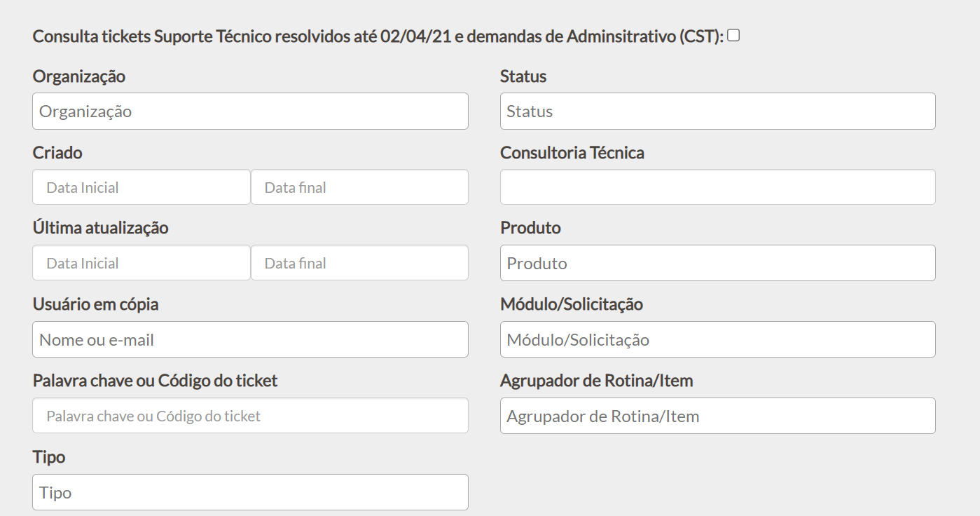The height and width of the screenshot is (516, 980).
Task: Open the Módulo/Solicitação selector
Action: 717,339
